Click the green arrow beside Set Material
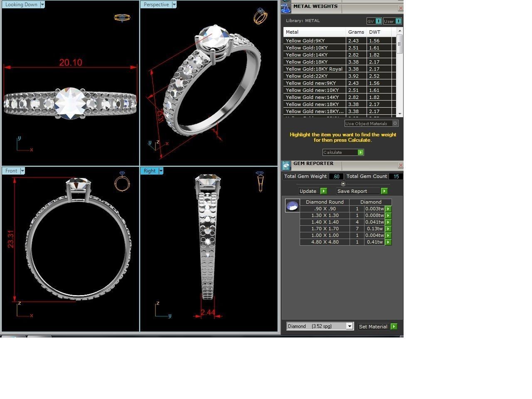The image size is (532, 399). point(394,327)
